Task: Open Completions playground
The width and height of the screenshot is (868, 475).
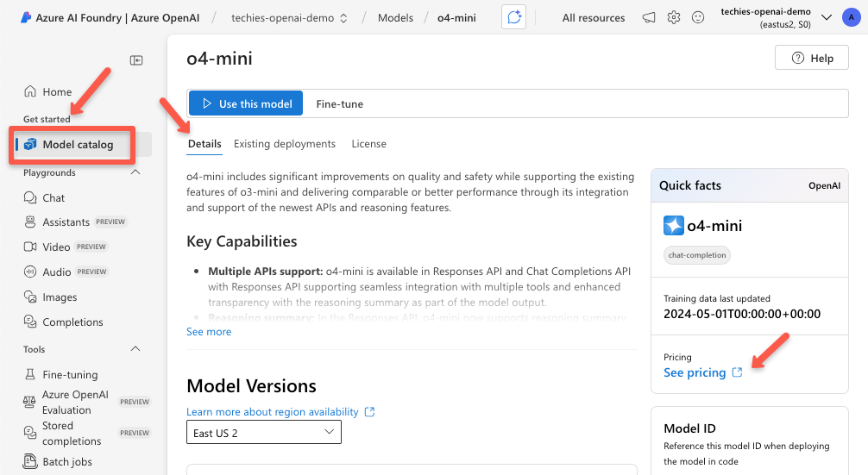Action: (x=72, y=322)
